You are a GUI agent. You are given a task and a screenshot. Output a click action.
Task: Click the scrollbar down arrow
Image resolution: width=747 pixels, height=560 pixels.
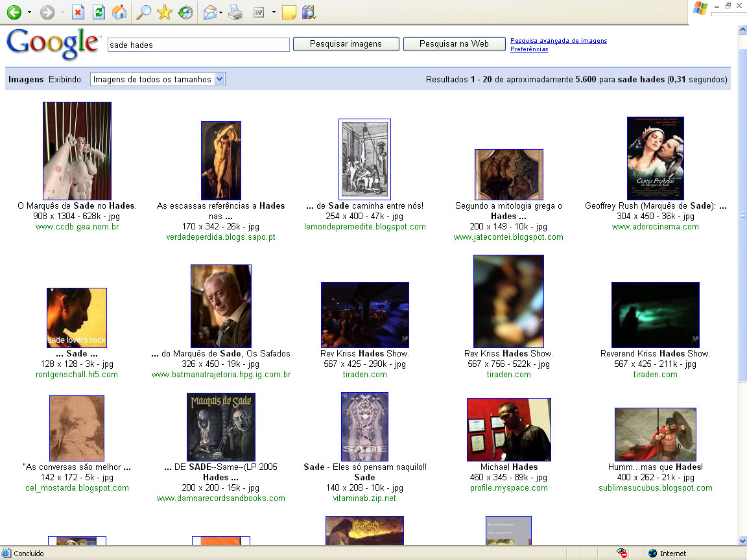[742, 541]
